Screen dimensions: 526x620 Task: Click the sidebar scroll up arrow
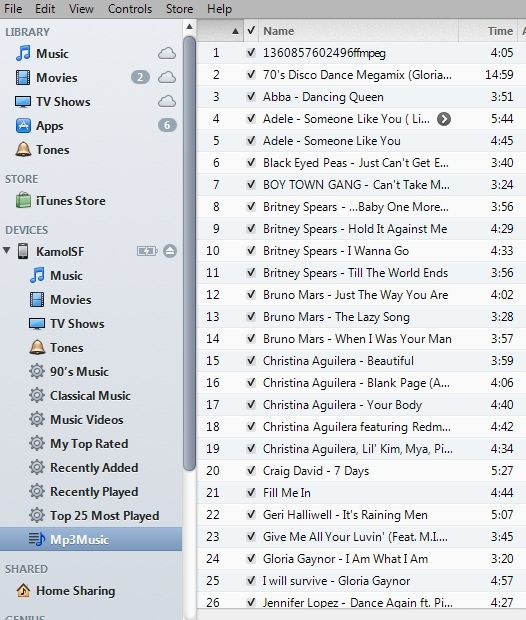tap(189, 26)
